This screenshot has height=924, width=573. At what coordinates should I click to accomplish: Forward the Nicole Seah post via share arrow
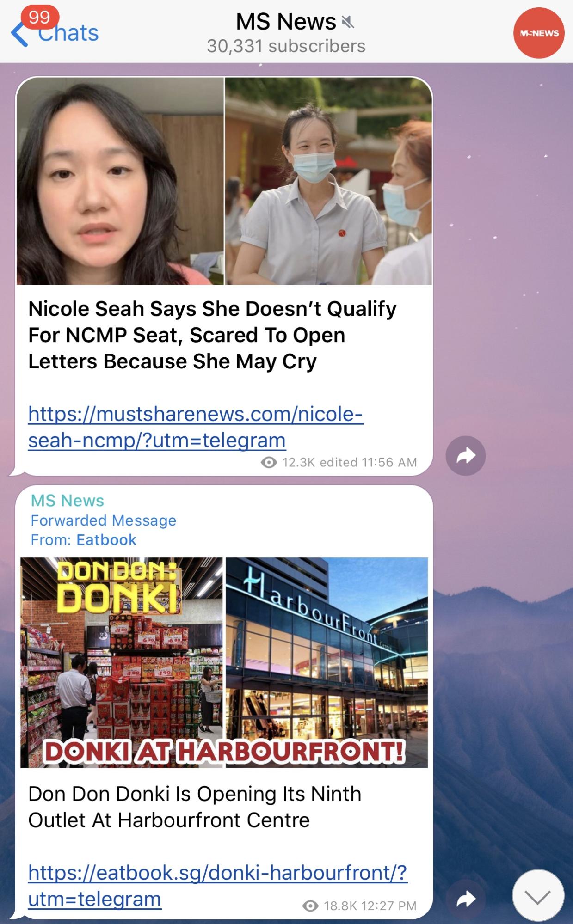click(466, 456)
